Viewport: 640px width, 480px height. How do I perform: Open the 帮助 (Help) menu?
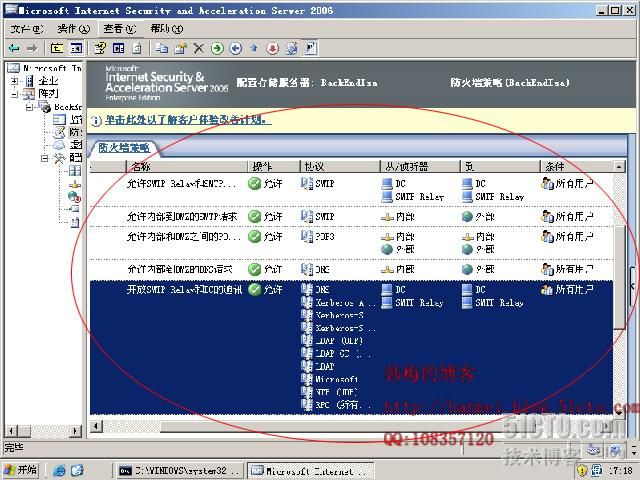point(167,29)
